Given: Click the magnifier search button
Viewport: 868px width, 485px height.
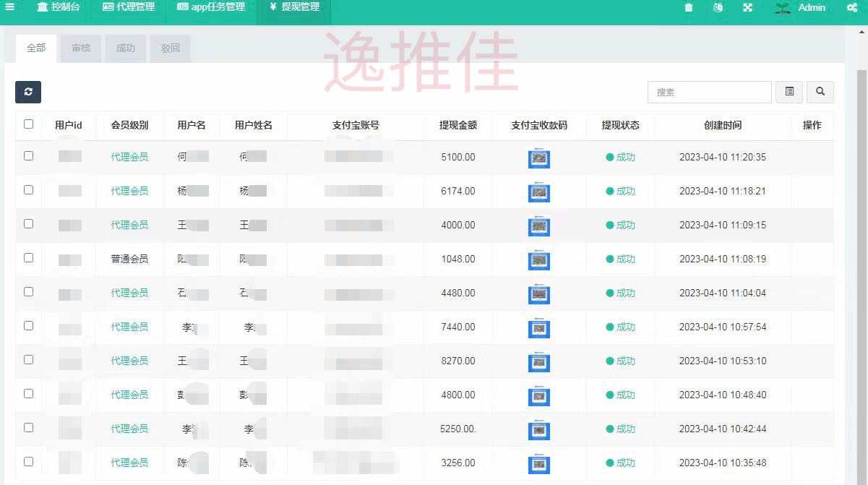Looking at the screenshot, I should tap(820, 92).
